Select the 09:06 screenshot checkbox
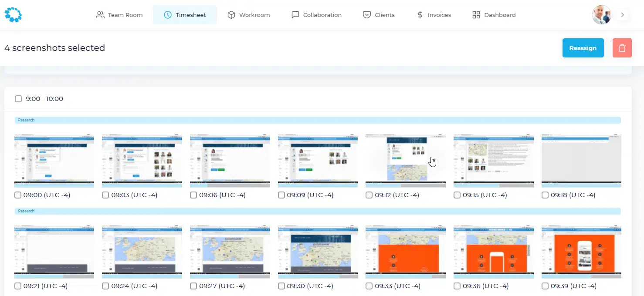Screen dimensions: 644x296 [x=193, y=195]
